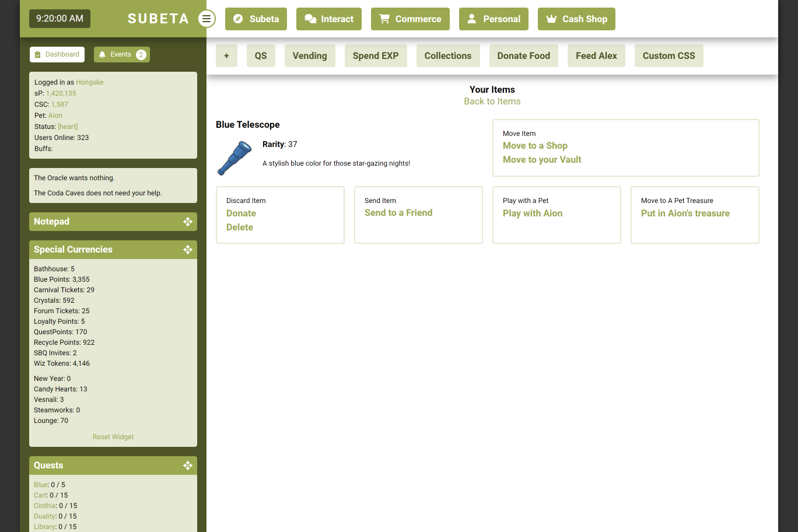This screenshot has height=532, width=798.
Task: Select Move to your Vault
Action: coord(542,160)
